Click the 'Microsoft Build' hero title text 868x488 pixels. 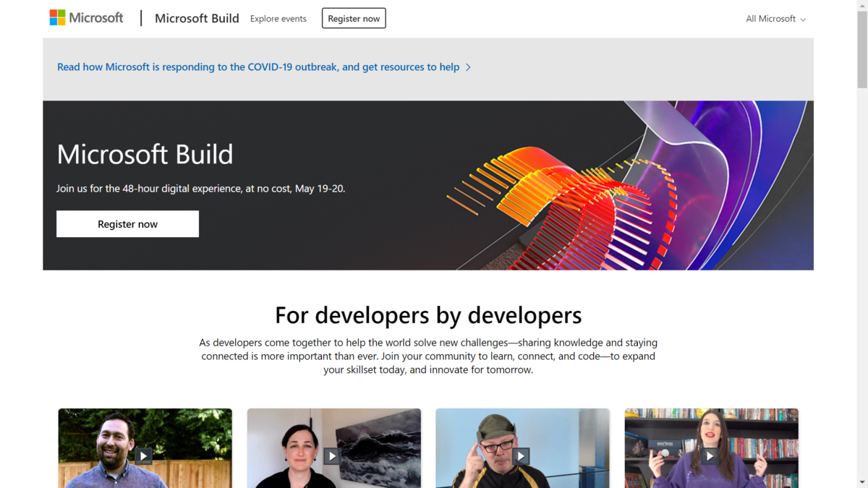click(x=145, y=155)
